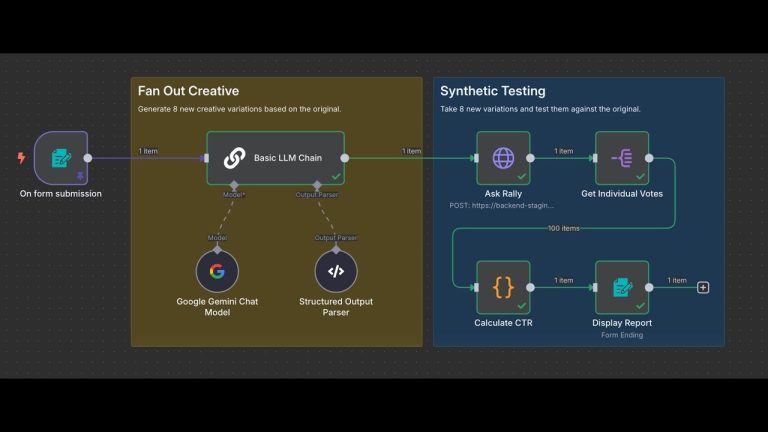Screen dimensions: 768x432
Task: Click the Basic LLM Chain link icon
Action: pyautogui.click(x=234, y=158)
